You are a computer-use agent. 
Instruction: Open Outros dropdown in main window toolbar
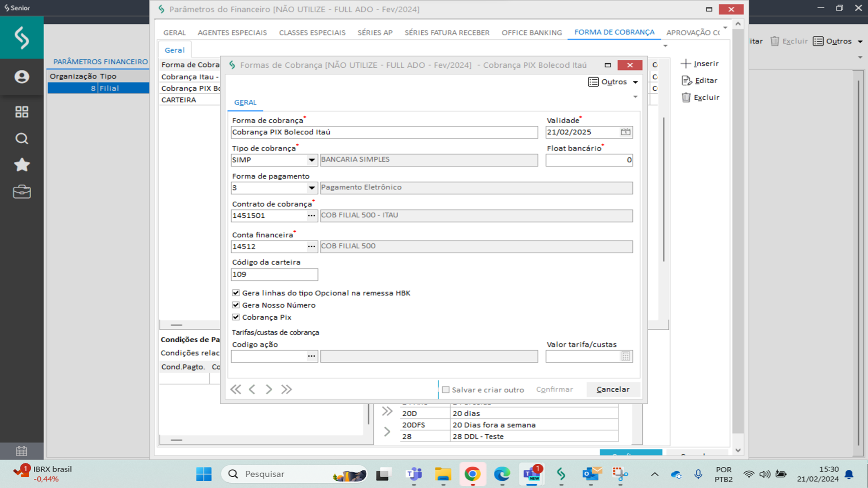tap(838, 41)
